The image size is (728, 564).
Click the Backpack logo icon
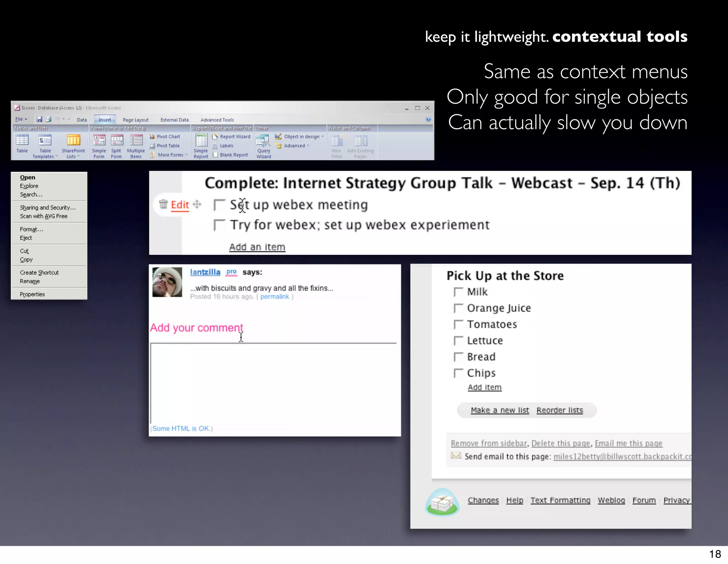tap(442, 502)
